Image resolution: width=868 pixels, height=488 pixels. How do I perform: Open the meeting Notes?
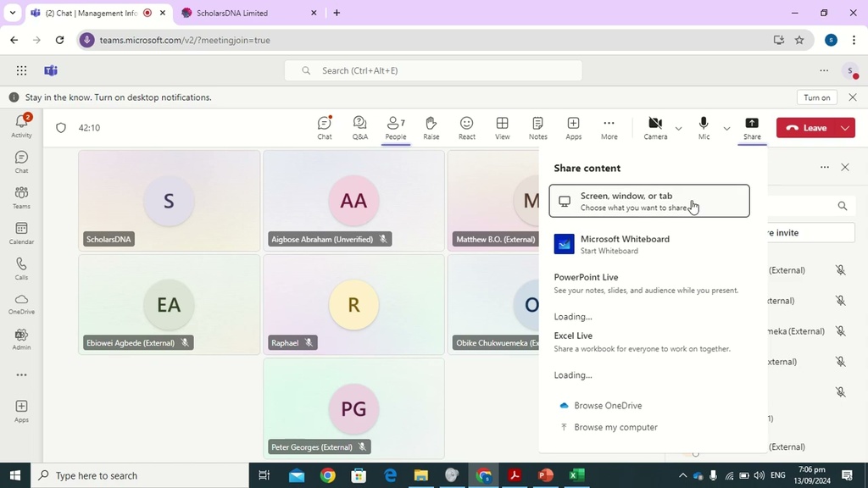click(x=537, y=127)
